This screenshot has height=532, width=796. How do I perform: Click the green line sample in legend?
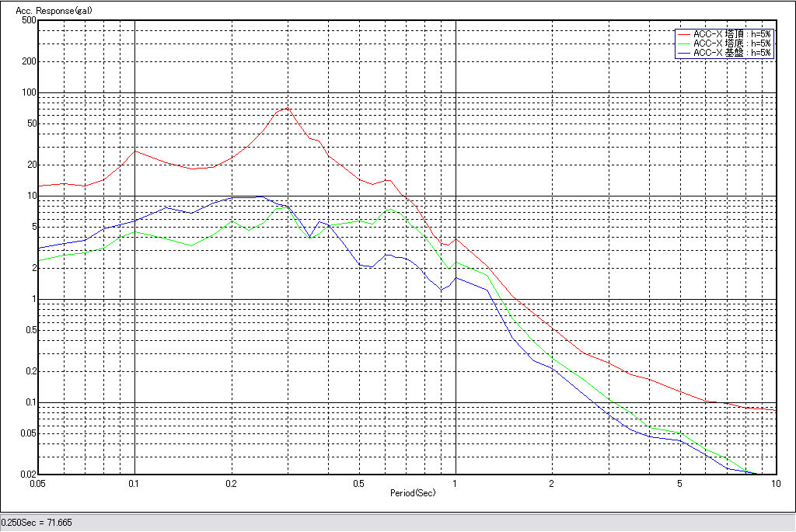point(684,43)
